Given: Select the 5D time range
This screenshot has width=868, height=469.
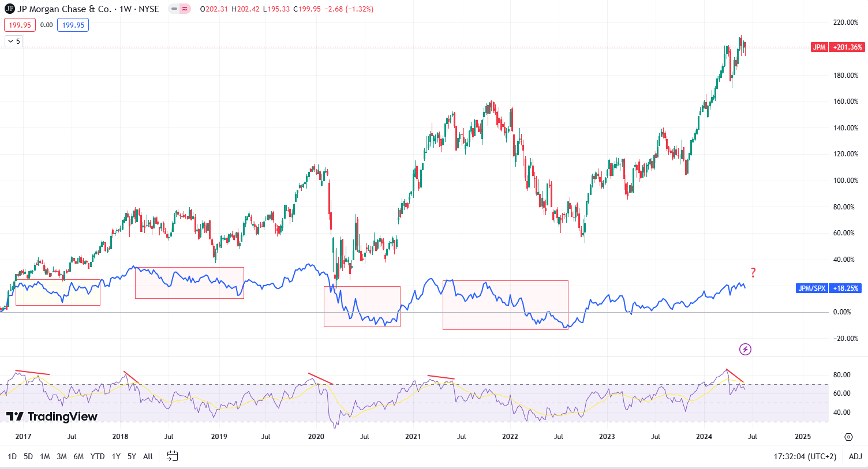Looking at the screenshot, I should 28,456.
